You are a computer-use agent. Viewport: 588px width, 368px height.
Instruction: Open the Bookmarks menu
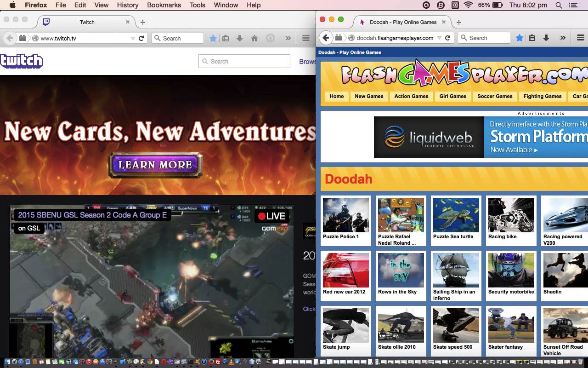point(164,5)
